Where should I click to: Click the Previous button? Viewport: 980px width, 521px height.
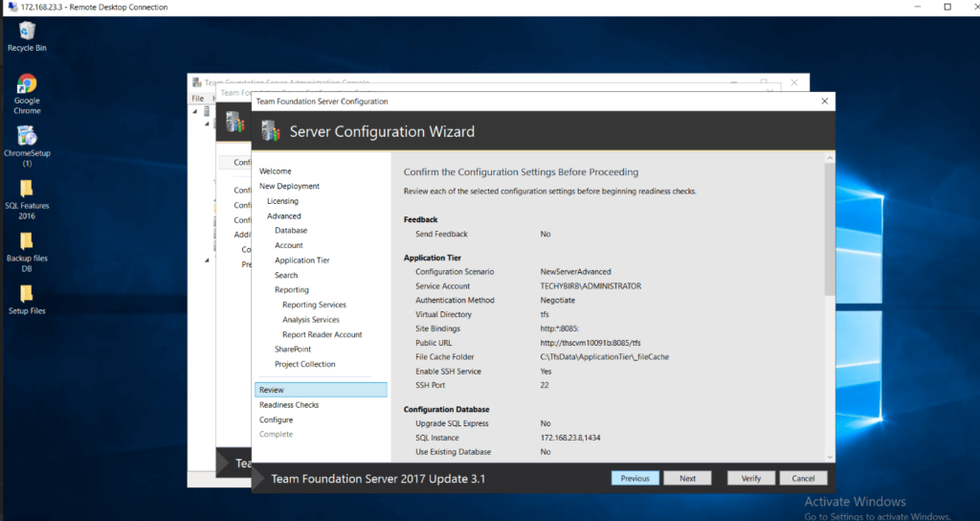point(635,479)
